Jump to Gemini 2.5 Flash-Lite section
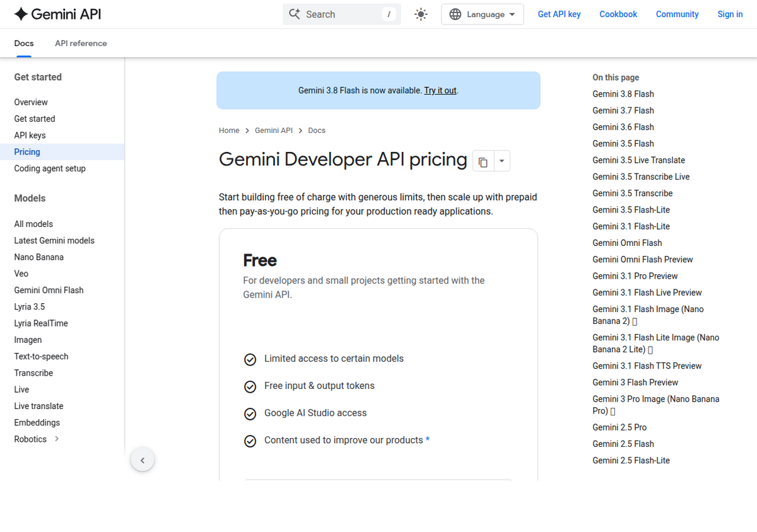 click(631, 460)
